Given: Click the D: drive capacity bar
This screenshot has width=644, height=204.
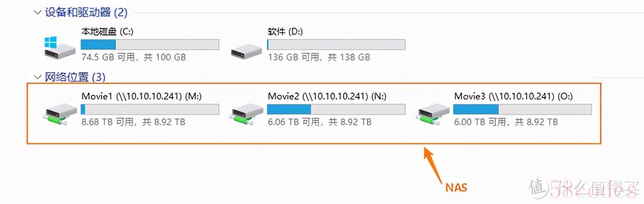Looking at the screenshot, I should pos(336,45).
